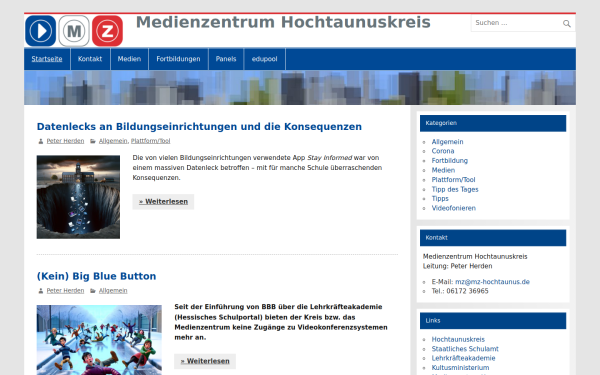Open the Panels menu item

(x=226, y=59)
